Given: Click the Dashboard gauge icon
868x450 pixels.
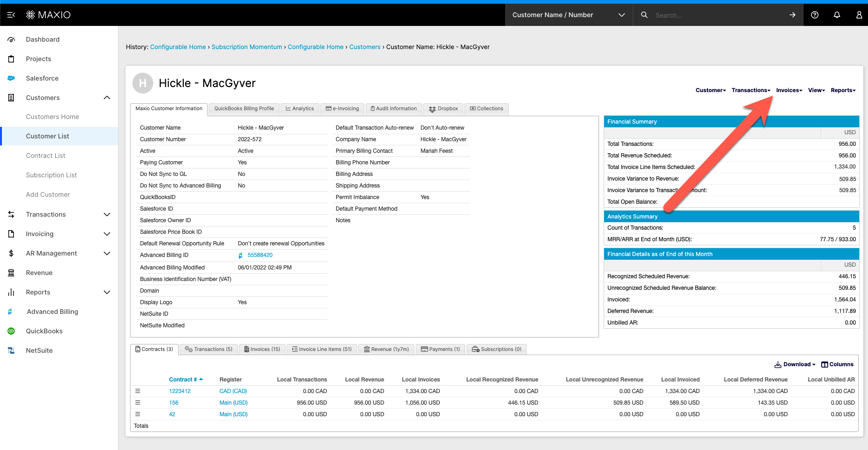Looking at the screenshot, I should point(11,39).
